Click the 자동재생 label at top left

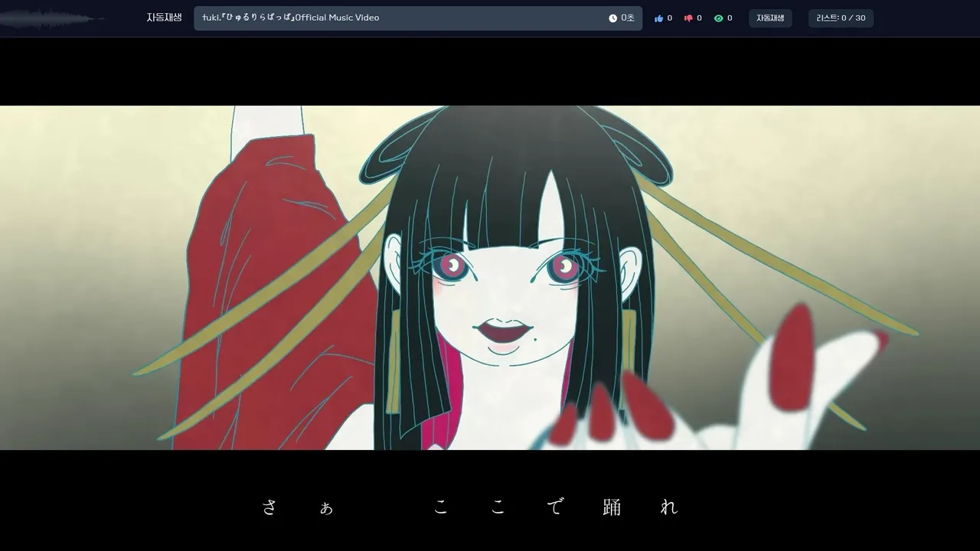pyautogui.click(x=164, y=18)
